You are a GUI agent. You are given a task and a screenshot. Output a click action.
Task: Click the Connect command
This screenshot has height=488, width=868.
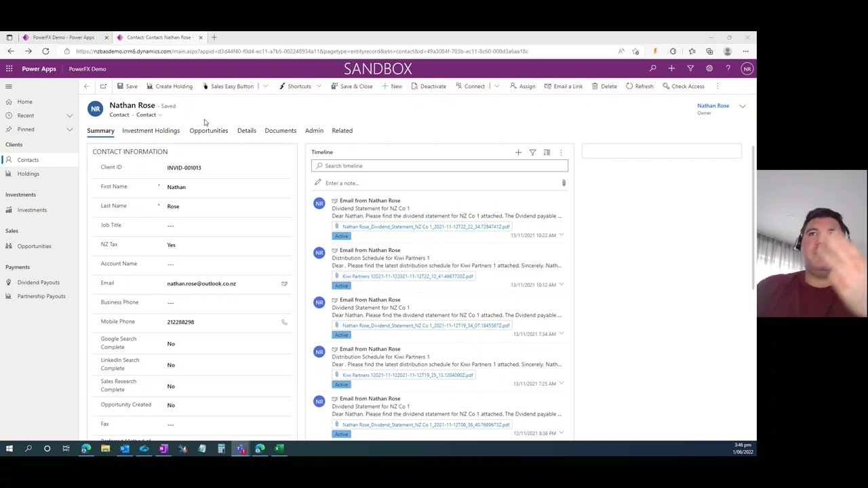(470, 86)
